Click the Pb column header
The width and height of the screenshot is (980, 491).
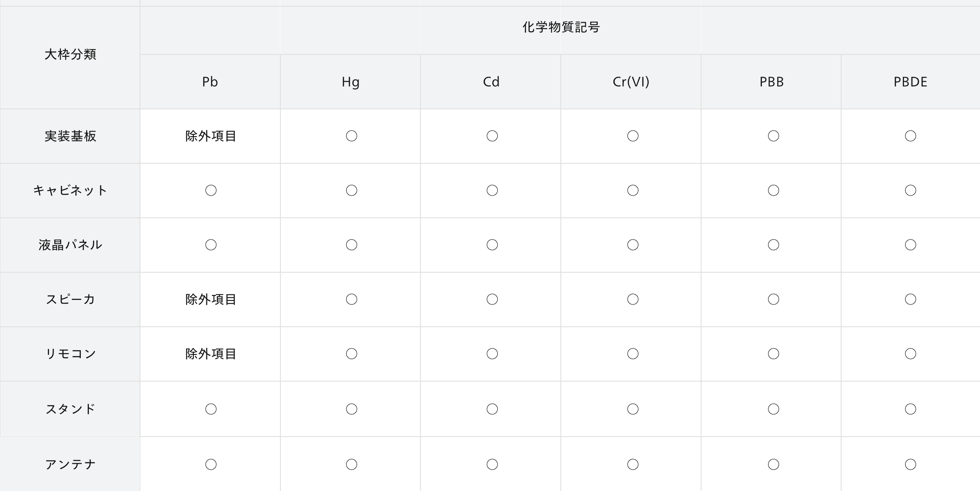coord(210,82)
